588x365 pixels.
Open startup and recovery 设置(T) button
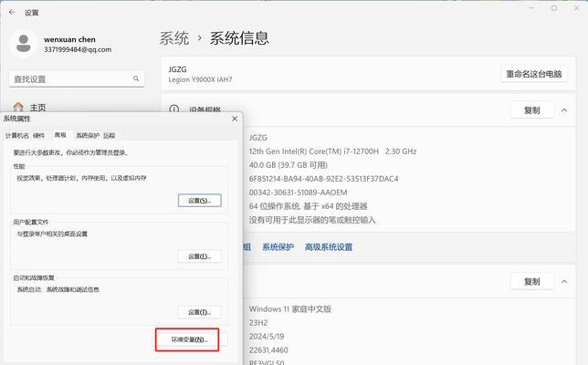coord(199,312)
